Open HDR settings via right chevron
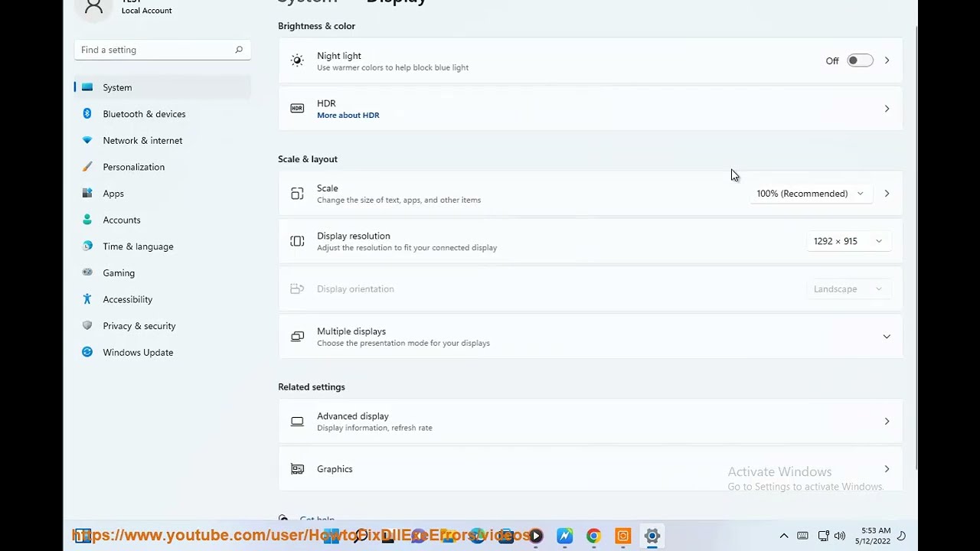Viewport: 980px width, 551px height. pyautogui.click(x=887, y=109)
